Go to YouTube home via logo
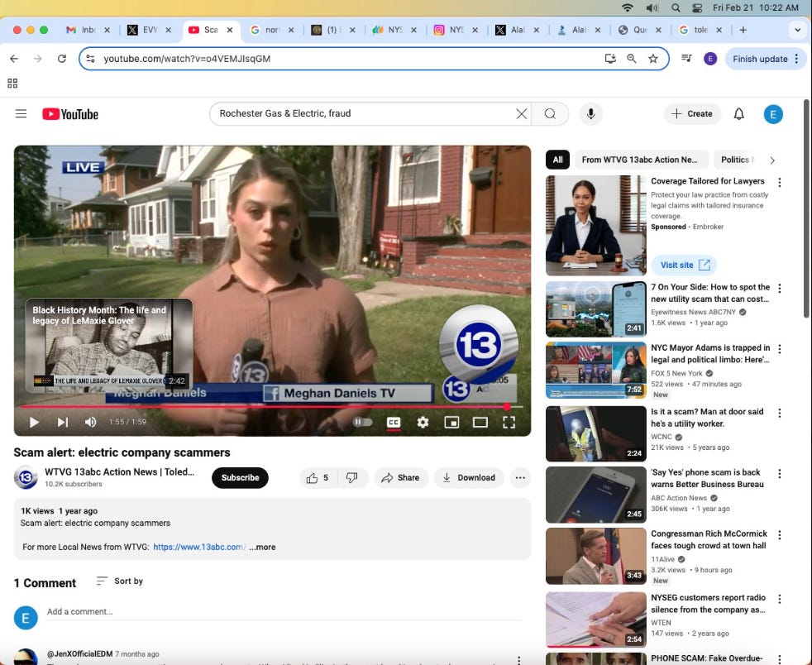This screenshot has width=812, height=665. pyautogui.click(x=70, y=114)
